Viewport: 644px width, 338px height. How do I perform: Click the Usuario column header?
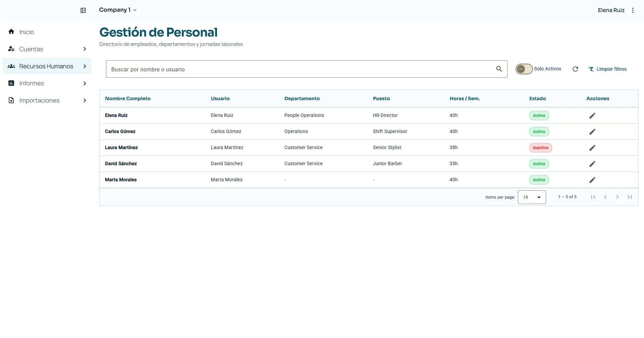point(220,98)
